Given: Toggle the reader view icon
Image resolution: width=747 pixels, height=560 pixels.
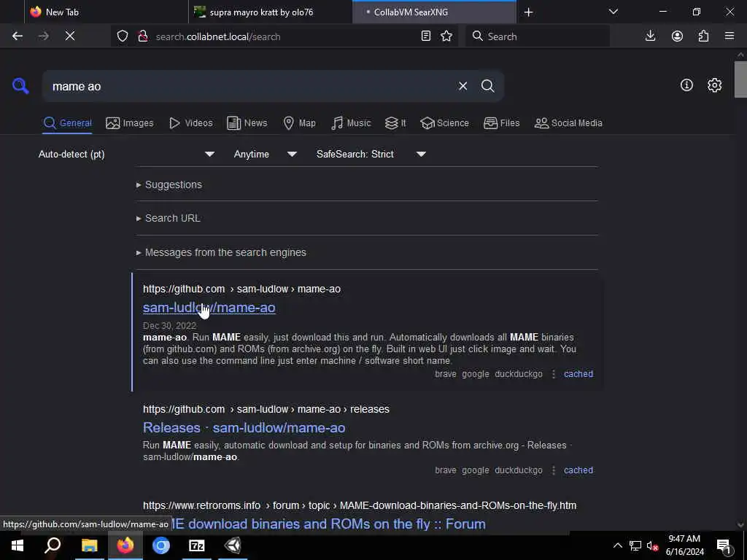Looking at the screenshot, I should [x=426, y=36].
